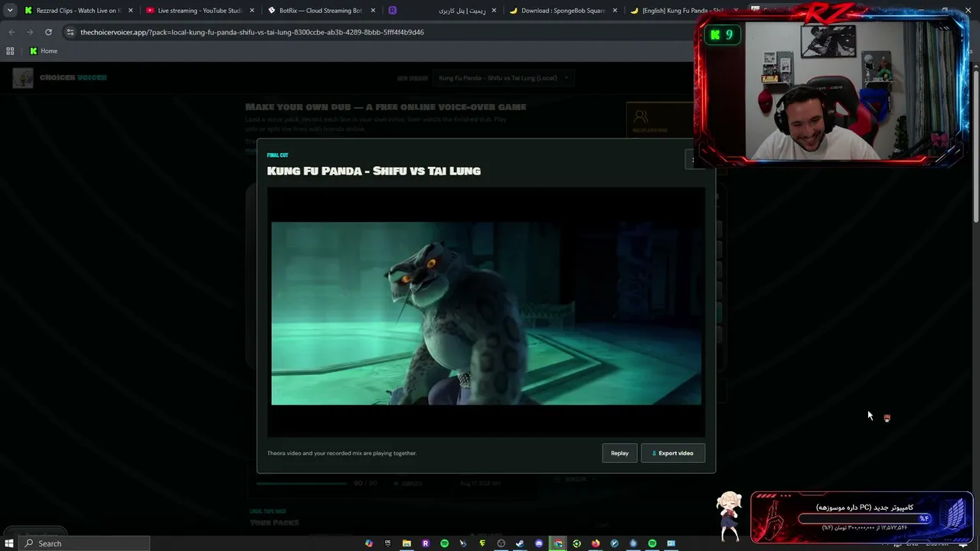Open the browser tab search dropdown

(10, 11)
